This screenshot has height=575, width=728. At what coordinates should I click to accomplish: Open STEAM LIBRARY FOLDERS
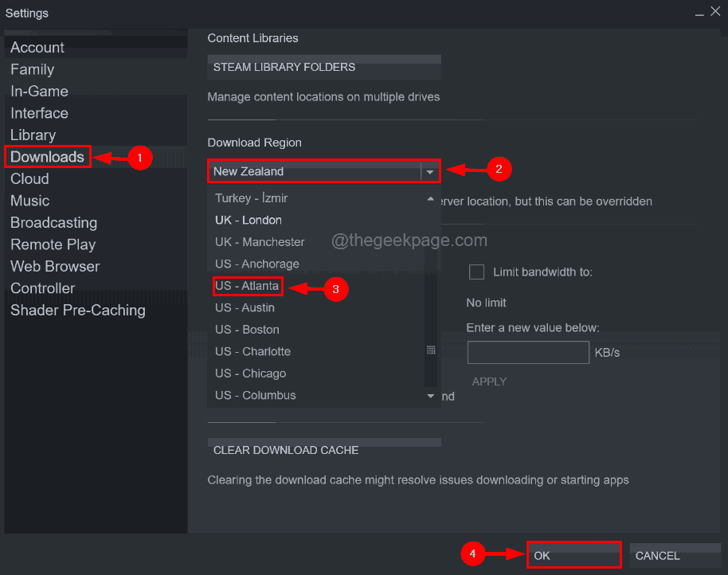pyautogui.click(x=324, y=67)
